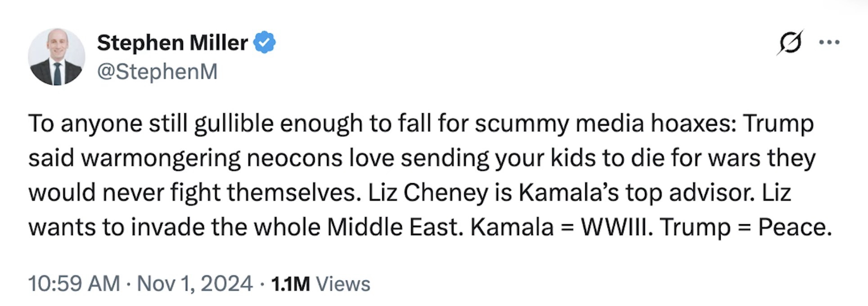The height and width of the screenshot is (306, 868).
Task: Open Stephen Miller's profile picture
Action: (x=57, y=57)
